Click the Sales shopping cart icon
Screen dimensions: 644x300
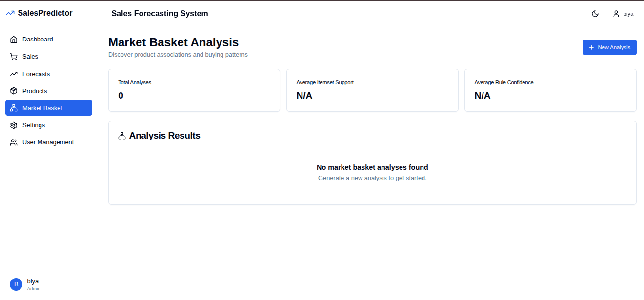point(14,56)
